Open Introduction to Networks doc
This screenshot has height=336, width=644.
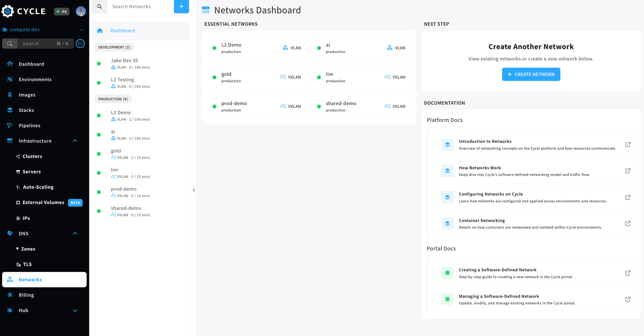pos(536,145)
